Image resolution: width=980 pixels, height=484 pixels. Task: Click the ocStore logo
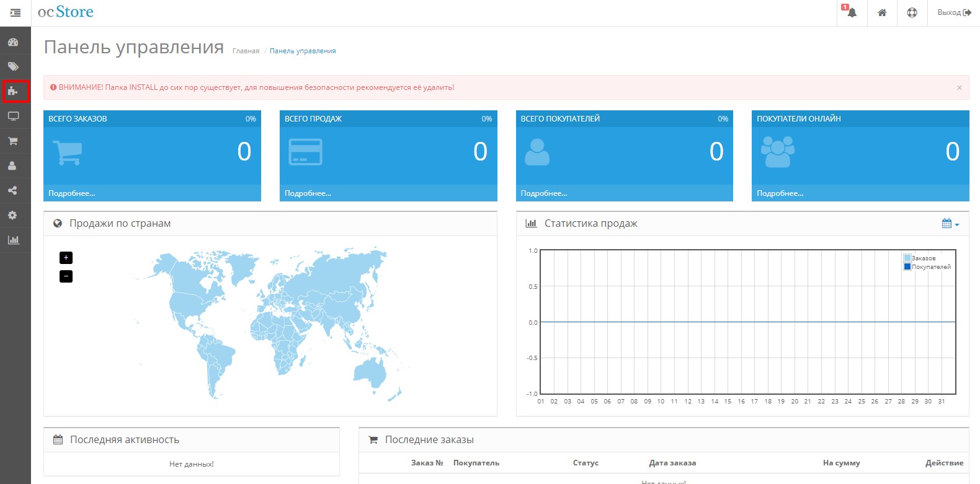[66, 12]
